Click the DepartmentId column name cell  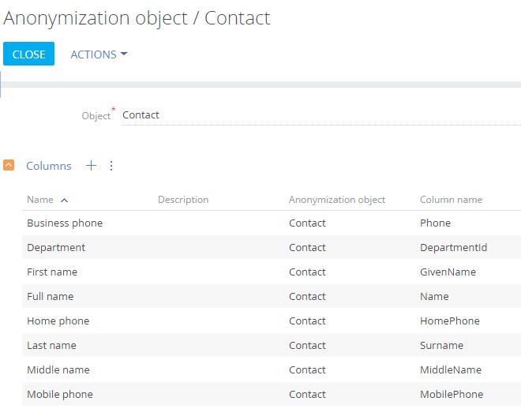[454, 248]
